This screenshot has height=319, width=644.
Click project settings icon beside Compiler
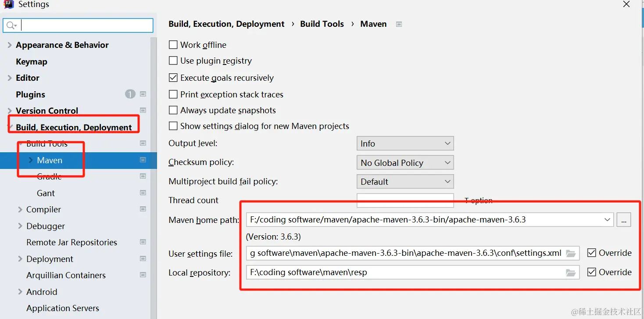(x=143, y=209)
